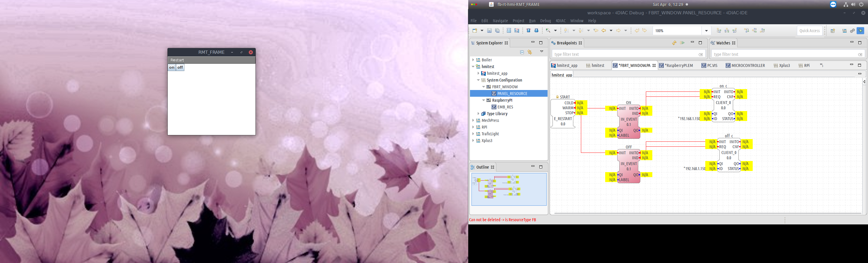Click the editor horizontal scrollbar
Viewport: 868px width, 263px height.
click(x=708, y=213)
